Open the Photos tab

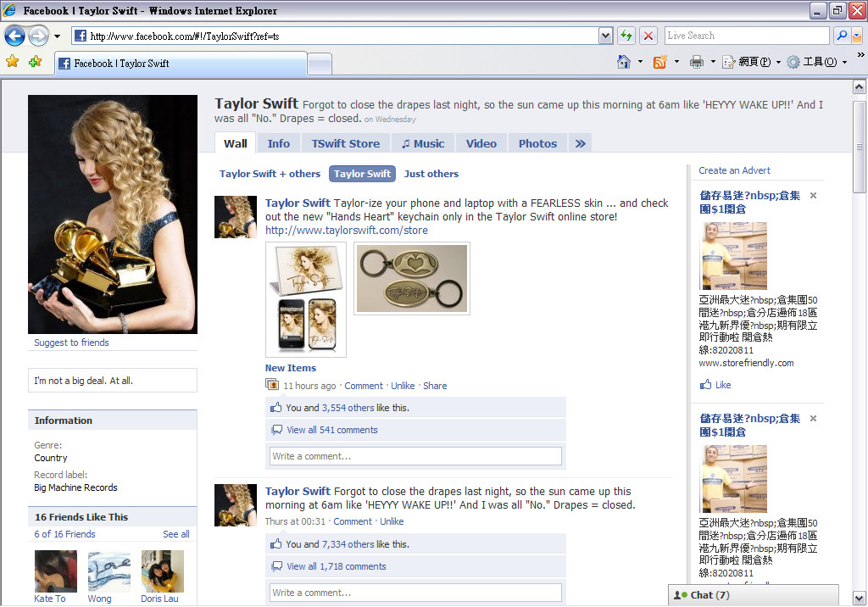pos(537,143)
